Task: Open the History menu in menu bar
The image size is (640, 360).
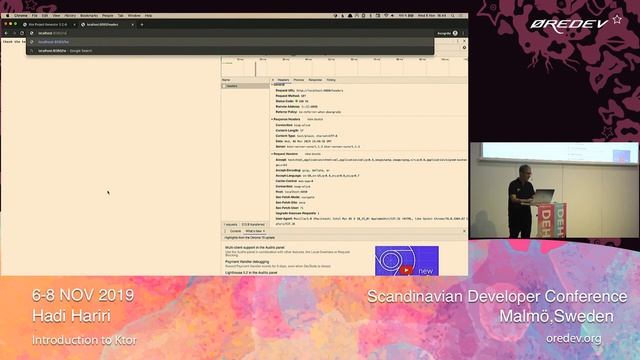Action: click(x=70, y=16)
